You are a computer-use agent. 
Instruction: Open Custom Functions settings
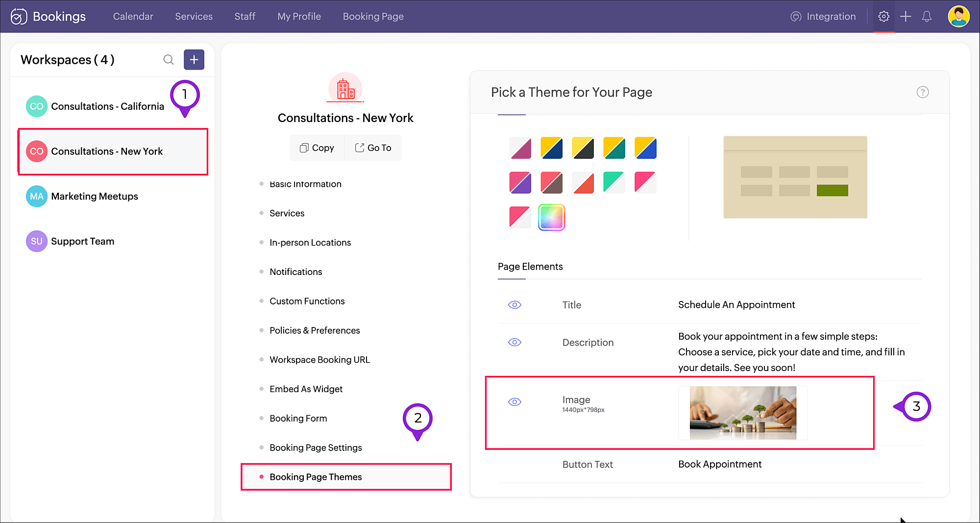click(307, 301)
